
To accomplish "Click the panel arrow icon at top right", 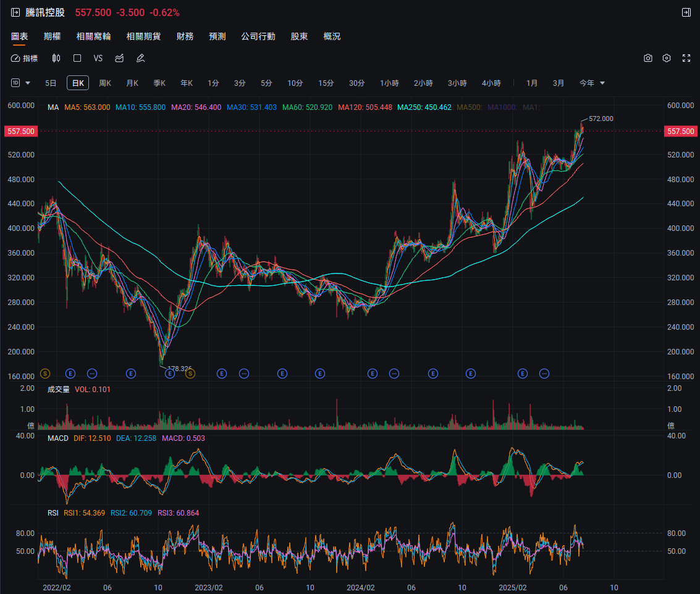I will coord(686,12).
